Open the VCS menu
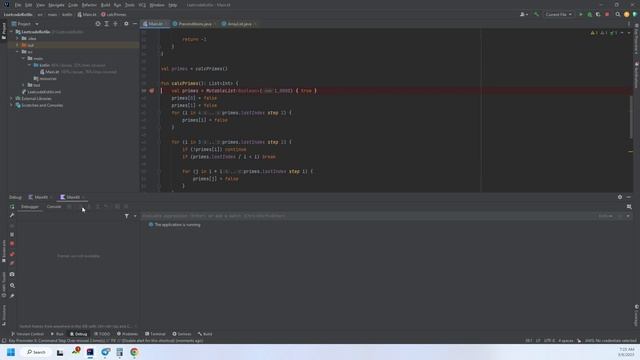Image resolution: width=640 pixels, height=360 pixels. (142, 5)
